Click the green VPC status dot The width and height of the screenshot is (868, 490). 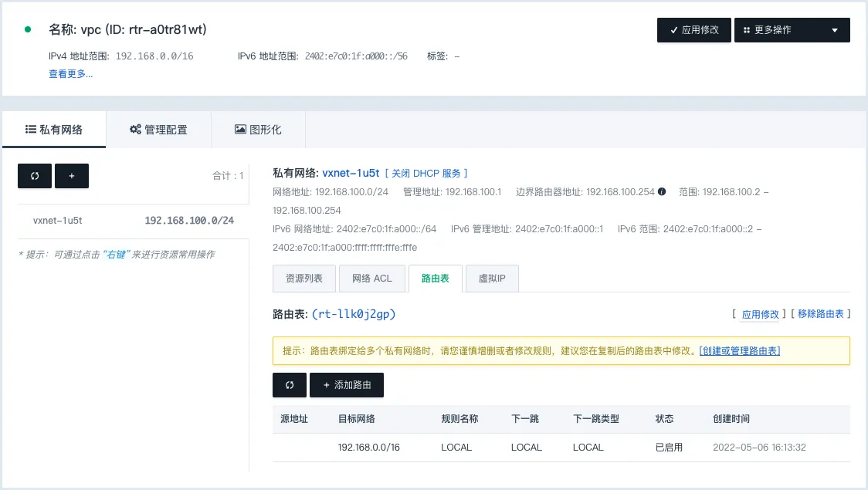(29, 29)
